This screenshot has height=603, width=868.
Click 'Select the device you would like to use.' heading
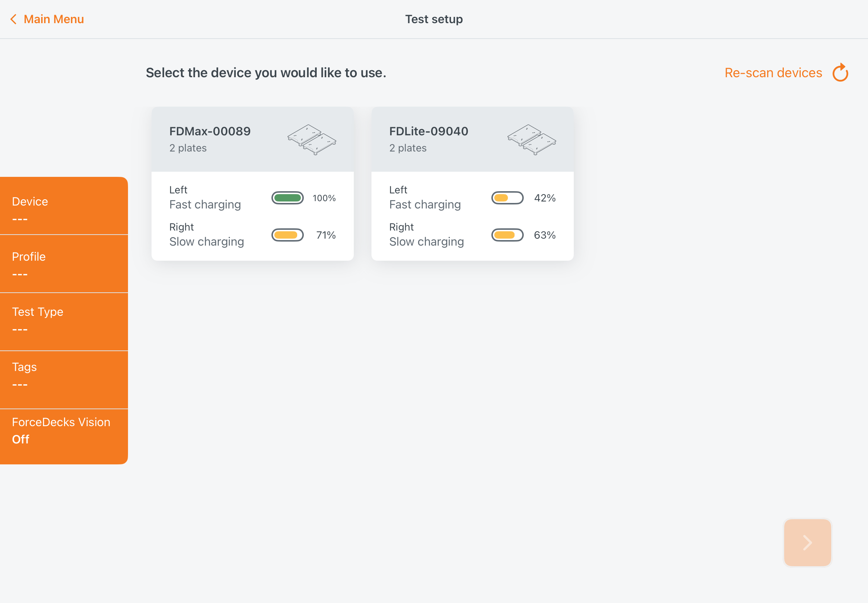(266, 72)
